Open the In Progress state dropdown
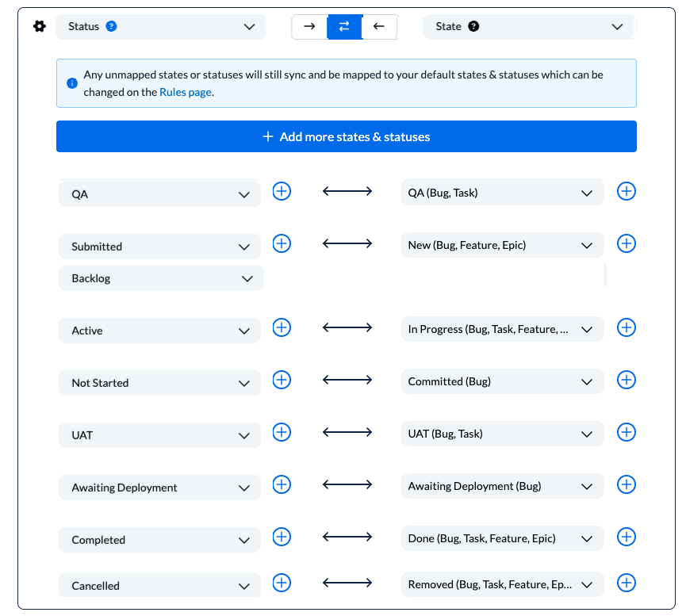Image resolution: width=686 pixels, height=616 pixels. (x=502, y=329)
